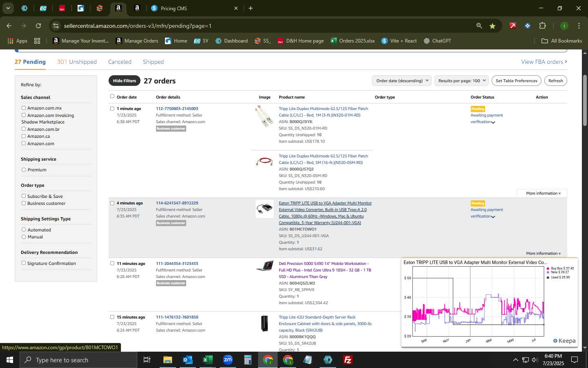
Task: Open the ChatGPT bookmark
Action: 437,41
